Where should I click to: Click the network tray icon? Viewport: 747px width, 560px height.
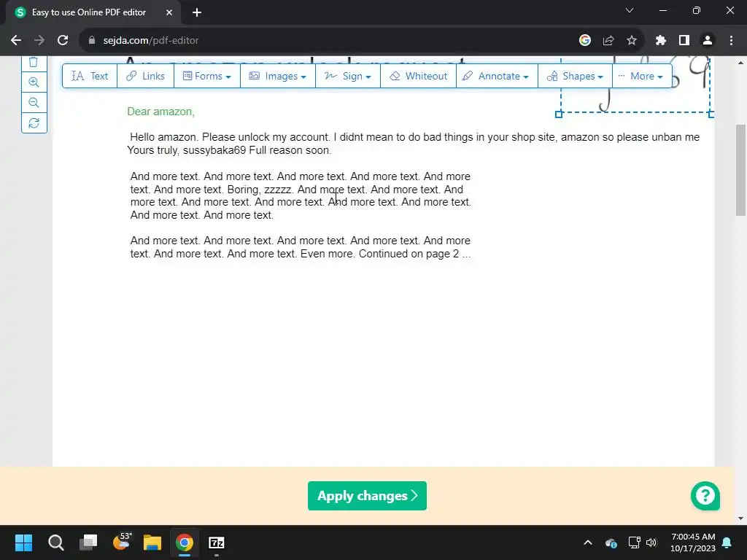pos(634,542)
